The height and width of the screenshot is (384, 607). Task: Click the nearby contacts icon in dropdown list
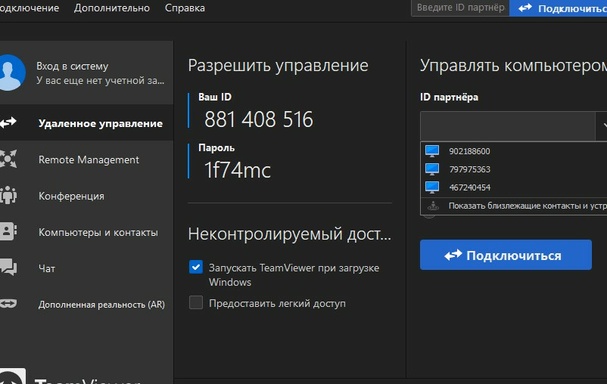click(433, 206)
